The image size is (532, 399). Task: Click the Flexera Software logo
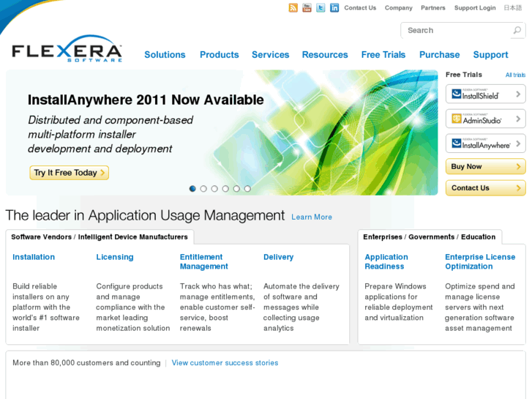67,49
